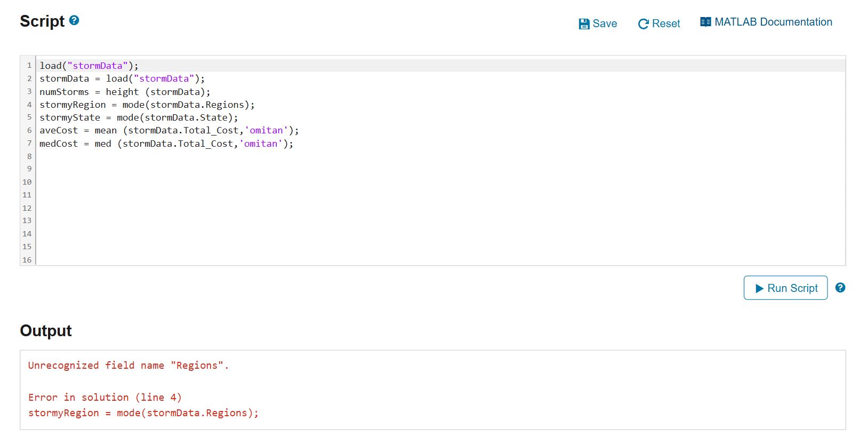
Task: Click the 'Error in solution (line 4)' text
Action: pyautogui.click(x=105, y=398)
